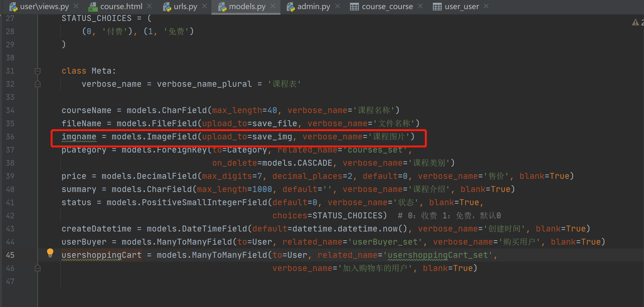Switch to the urls.py tab
644x307 pixels.
pos(185,7)
